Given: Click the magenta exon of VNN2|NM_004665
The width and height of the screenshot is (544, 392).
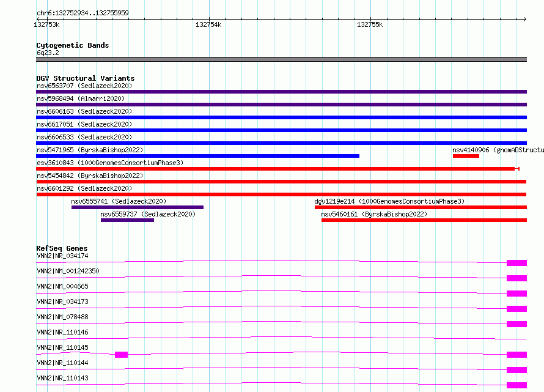Looking at the screenshot, I should point(516,294).
